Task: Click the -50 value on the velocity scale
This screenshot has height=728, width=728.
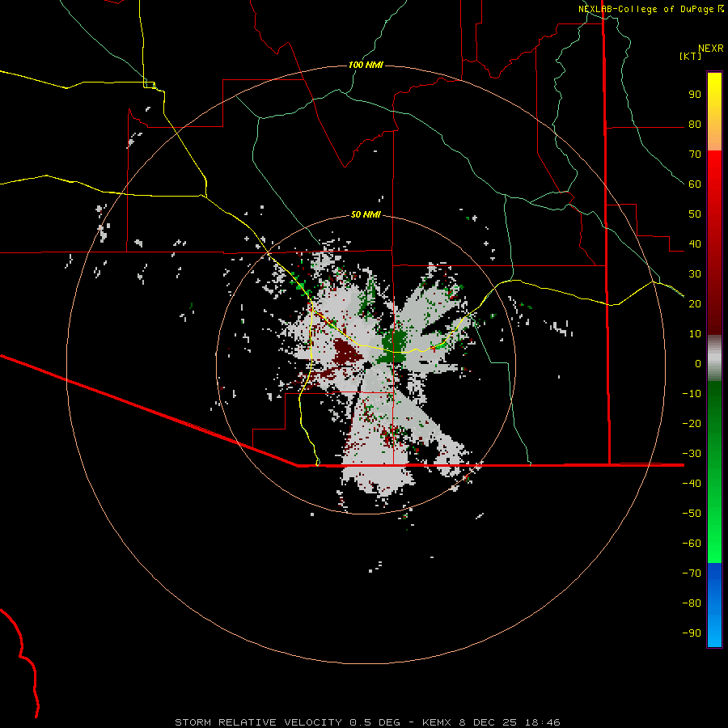Action: (x=692, y=513)
